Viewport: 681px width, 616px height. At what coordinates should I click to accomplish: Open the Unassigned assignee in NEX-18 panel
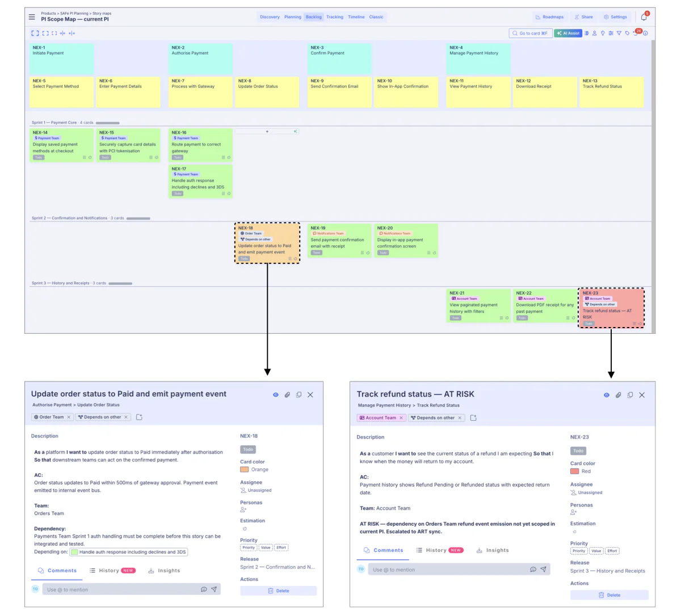pyautogui.click(x=256, y=490)
